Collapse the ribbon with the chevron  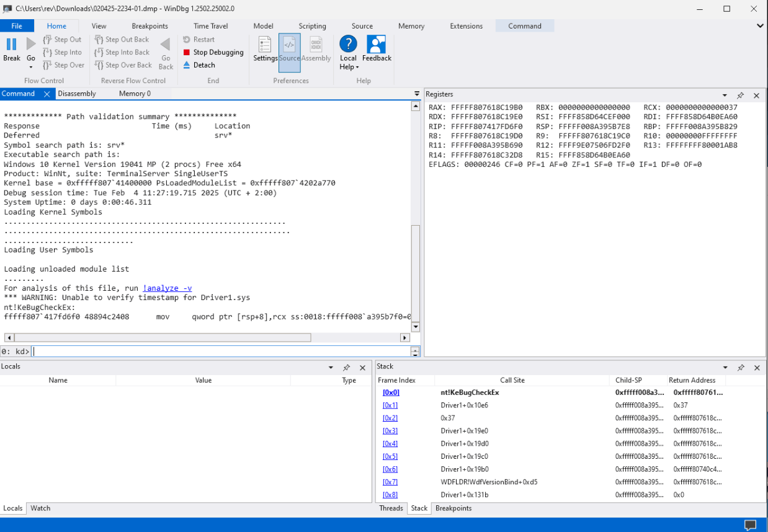pyautogui.click(x=760, y=26)
